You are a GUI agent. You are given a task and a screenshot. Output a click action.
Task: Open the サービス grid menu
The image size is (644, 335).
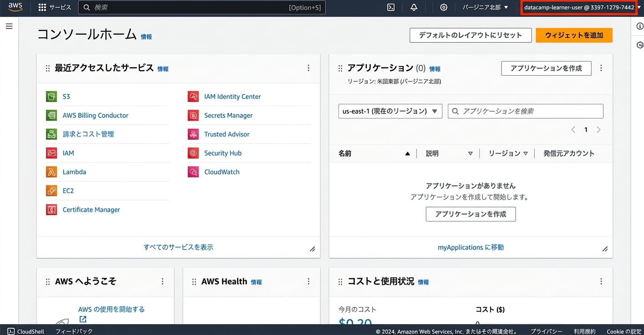(55, 7)
